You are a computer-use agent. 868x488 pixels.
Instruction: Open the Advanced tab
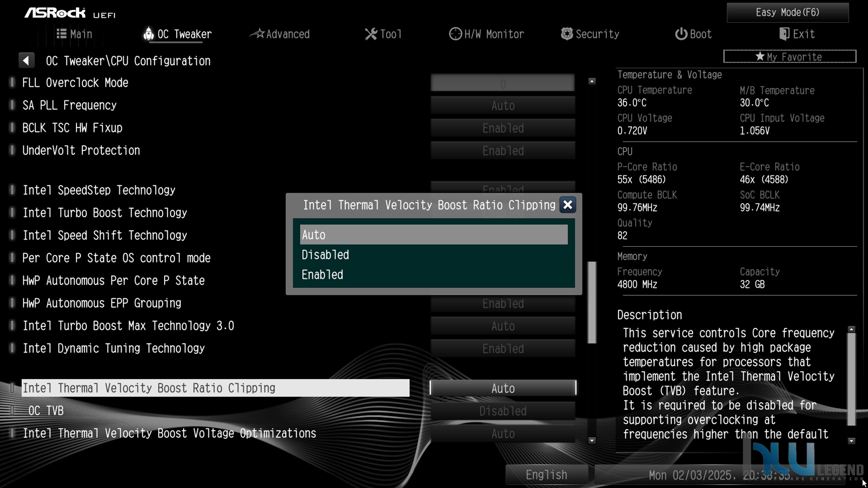pyautogui.click(x=280, y=34)
